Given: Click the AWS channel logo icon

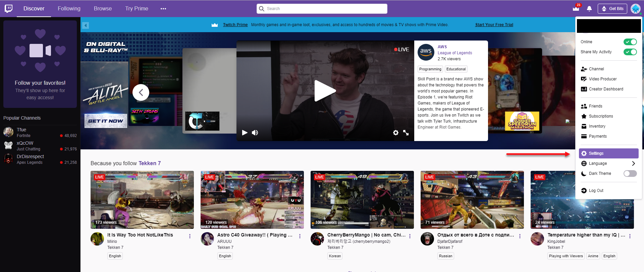Looking at the screenshot, I should pyautogui.click(x=426, y=52).
